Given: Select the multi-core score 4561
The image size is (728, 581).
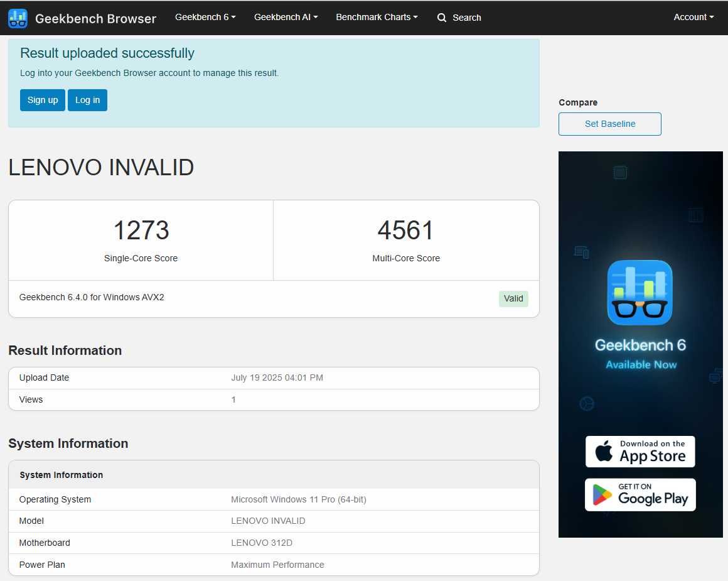Looking at the screenshot, I should [405, 230].
